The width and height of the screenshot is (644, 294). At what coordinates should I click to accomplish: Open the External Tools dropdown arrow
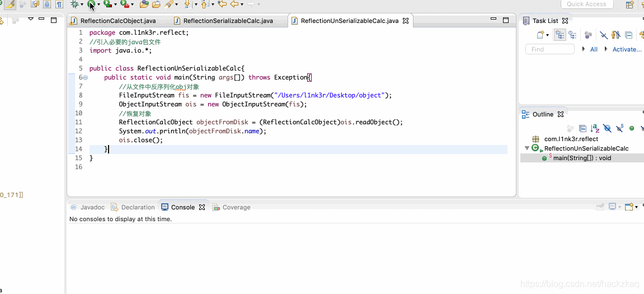[x=132, y=4]
